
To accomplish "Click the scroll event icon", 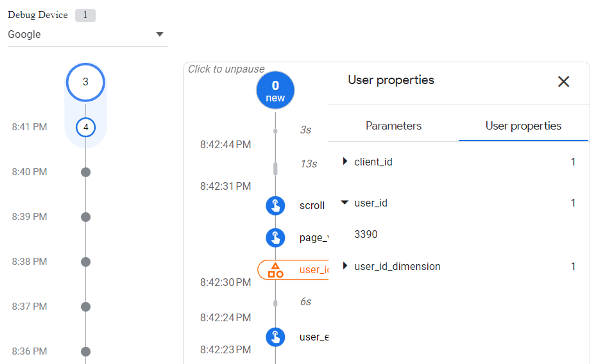I will (x=275, y=206).
